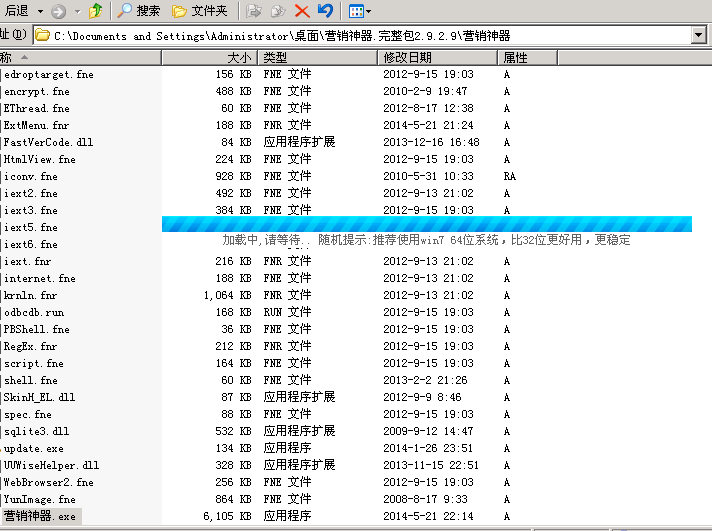This screenshot has height=531, width=712.
Task: Click the Move To toolbar icon
Action: pos(254,11)
